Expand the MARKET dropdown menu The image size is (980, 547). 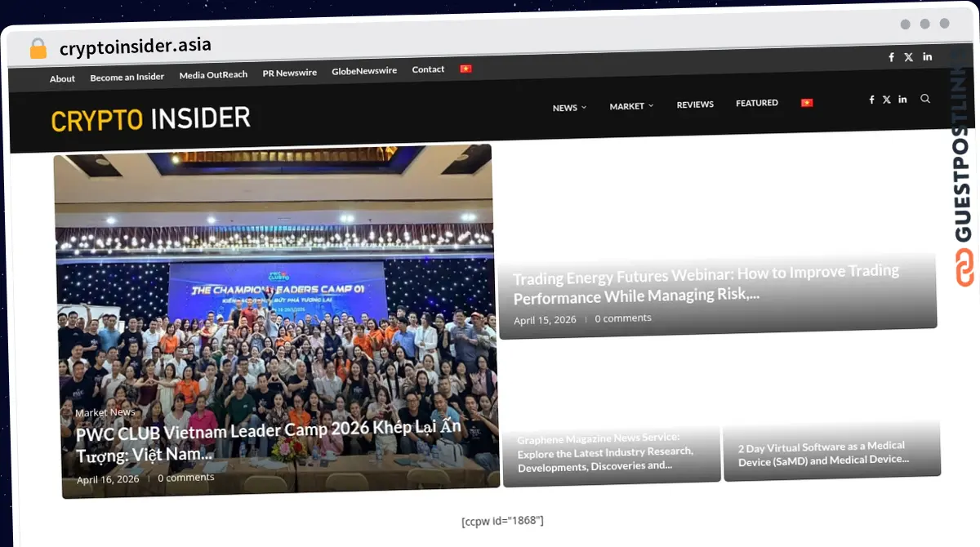pos(631,106)
